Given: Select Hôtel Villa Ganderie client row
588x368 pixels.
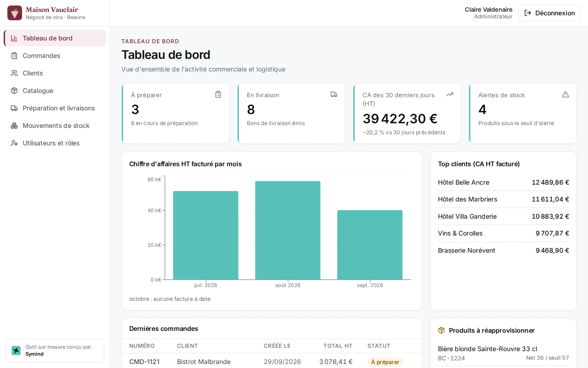Looking at the screenshot, I should click(503, 217).
